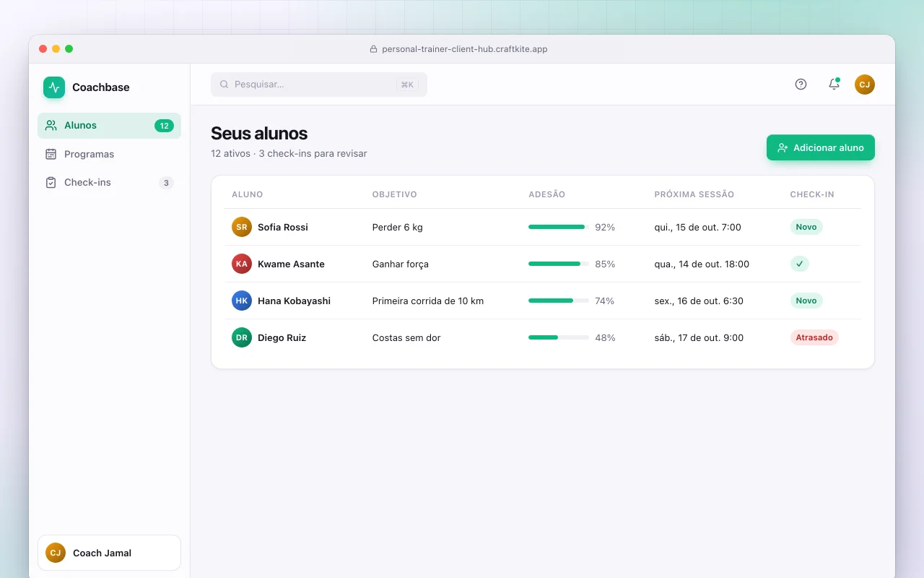This screenshot has width=924, height=578.
Task: Click the Atrasado badge for Diego Ruiz
Action: click(814, 337)
